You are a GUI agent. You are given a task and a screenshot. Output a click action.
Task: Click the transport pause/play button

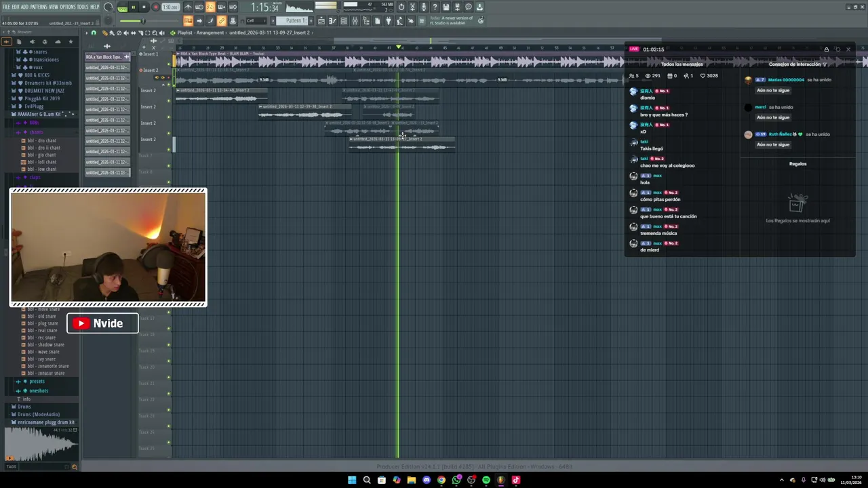(x=134, y=7)
